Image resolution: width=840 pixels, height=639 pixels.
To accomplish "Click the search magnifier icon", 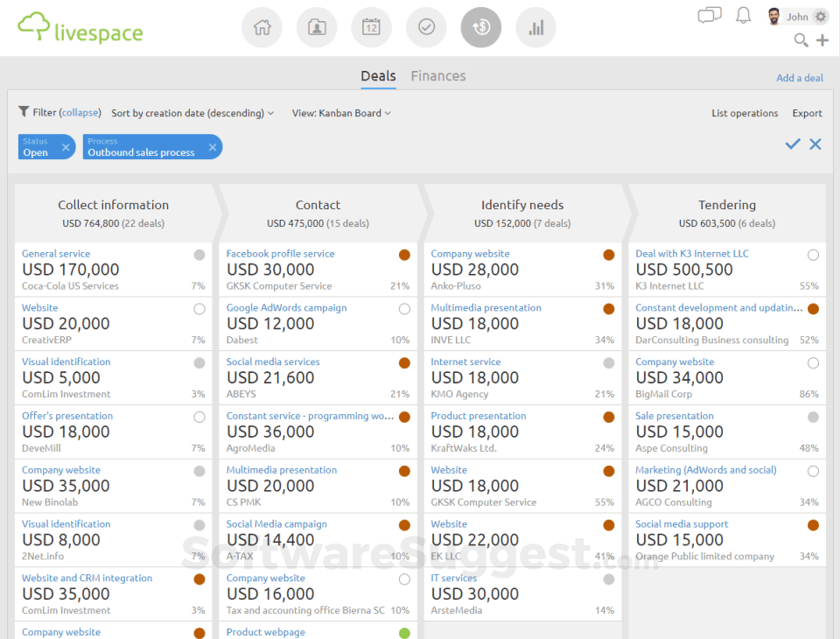I will [x=800, y=40].
